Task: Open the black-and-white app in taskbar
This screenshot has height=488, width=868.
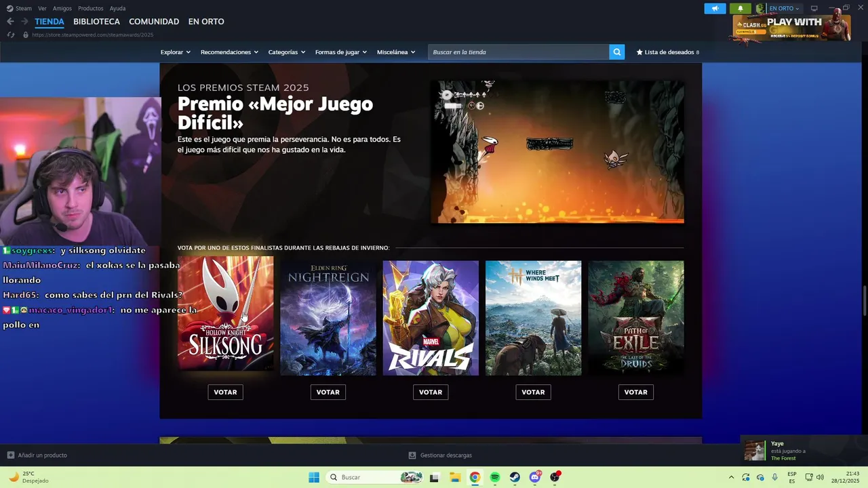Action: 434,477
